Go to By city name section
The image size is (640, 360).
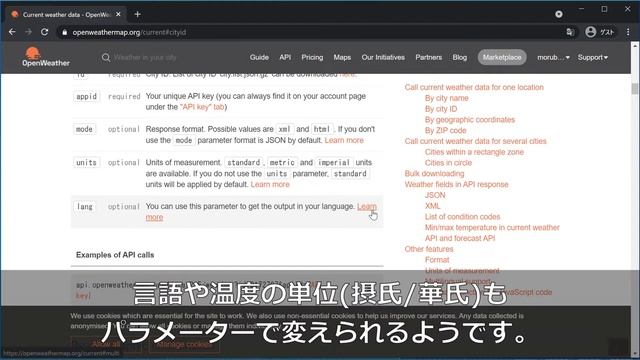447,98
